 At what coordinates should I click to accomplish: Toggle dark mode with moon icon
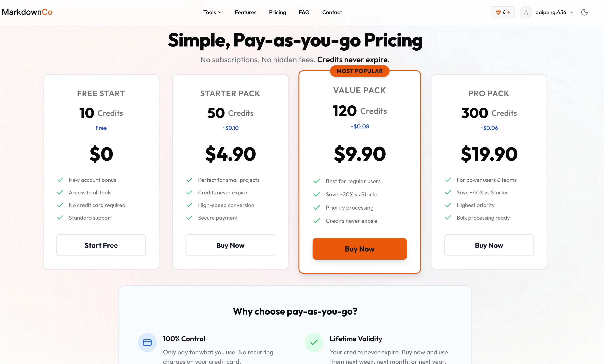pyautogui.click(x=584, y=12)
